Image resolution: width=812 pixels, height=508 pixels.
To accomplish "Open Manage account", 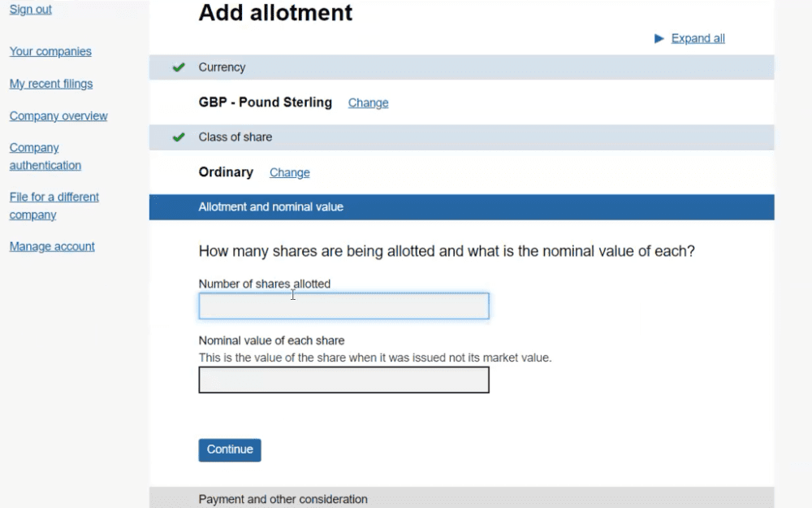I will 52,246.
